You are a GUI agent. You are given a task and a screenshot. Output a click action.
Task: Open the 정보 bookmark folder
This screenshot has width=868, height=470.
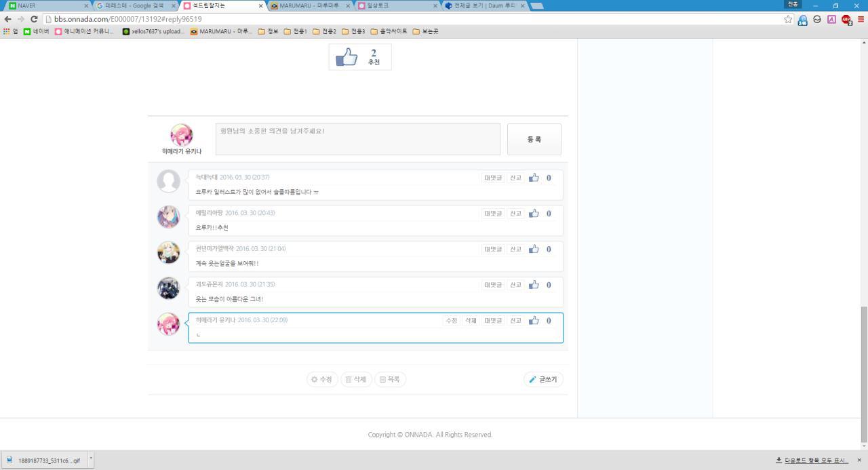point(268,31)
